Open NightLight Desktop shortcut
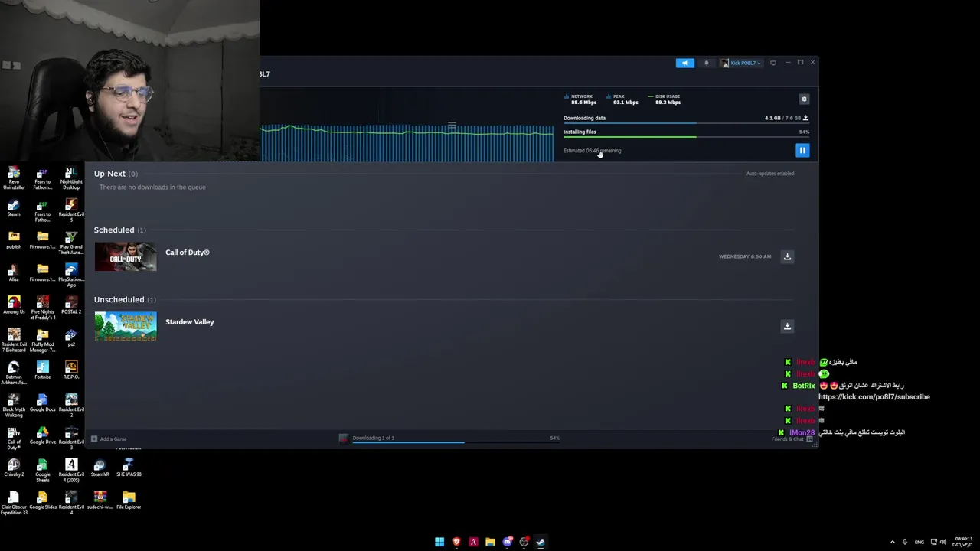Viewport: 980px width, 551px height. coord(71,178)
